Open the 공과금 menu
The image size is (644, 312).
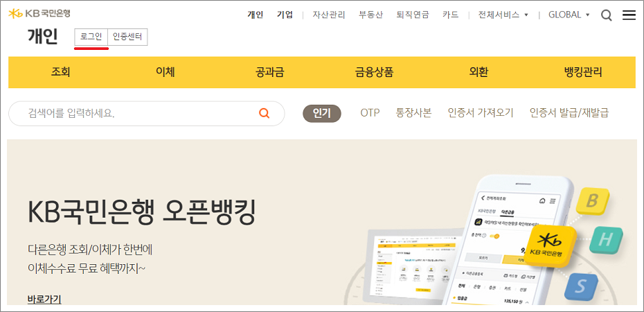point(270,72)
